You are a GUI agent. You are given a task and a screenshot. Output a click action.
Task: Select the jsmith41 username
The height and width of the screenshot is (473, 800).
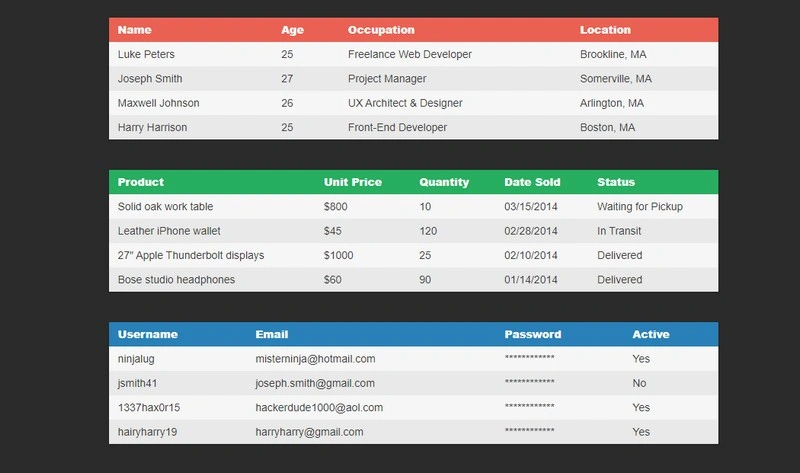(x=137, y=383)
